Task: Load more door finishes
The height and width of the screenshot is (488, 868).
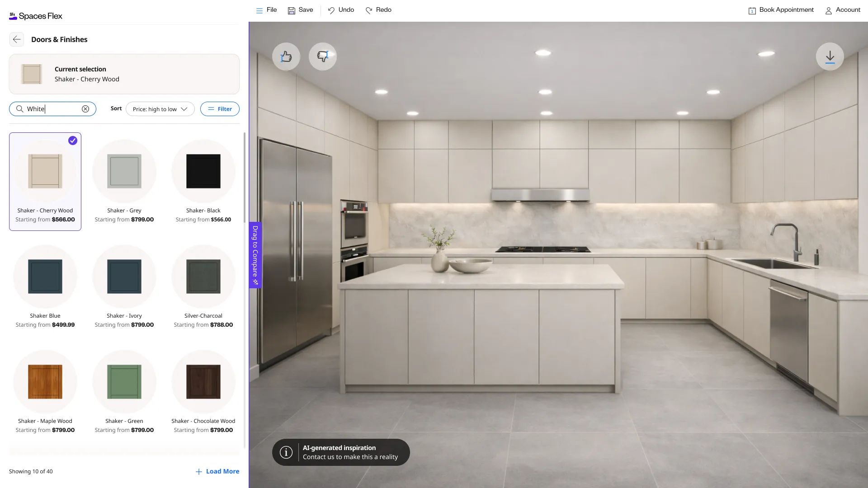Action: [x=217, y=471]
